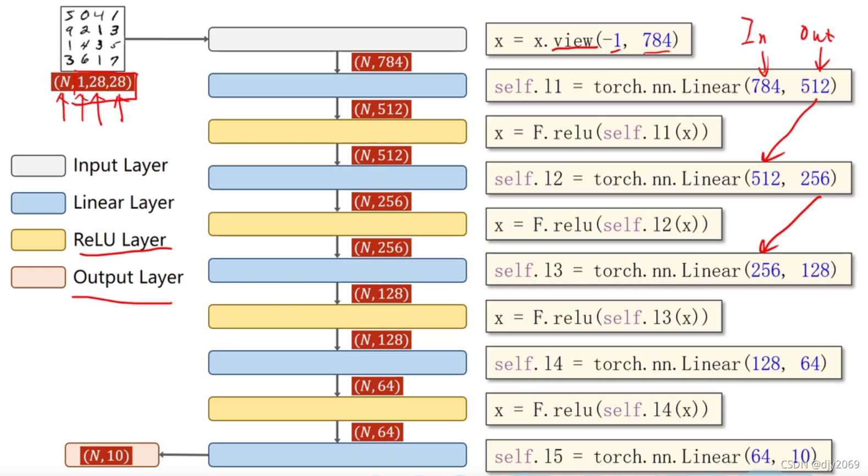This screenshot has width=868, height=476.
Task: Click the blue Linear bar beside self.l4 code
Action: [337, 363]
